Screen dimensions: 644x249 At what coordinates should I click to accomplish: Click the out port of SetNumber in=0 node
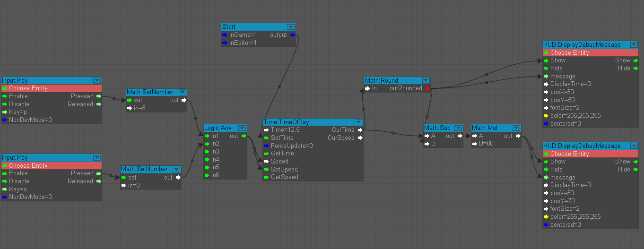(178, 178)
